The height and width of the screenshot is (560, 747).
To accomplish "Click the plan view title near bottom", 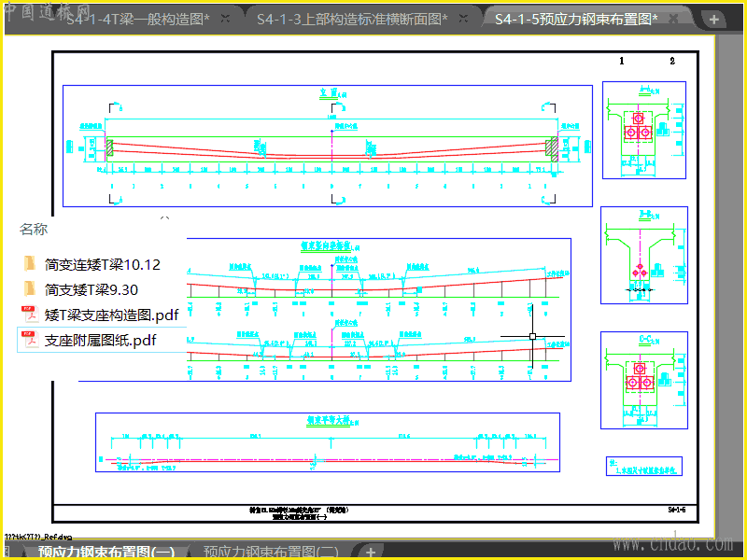I will (x=332, y=420).
